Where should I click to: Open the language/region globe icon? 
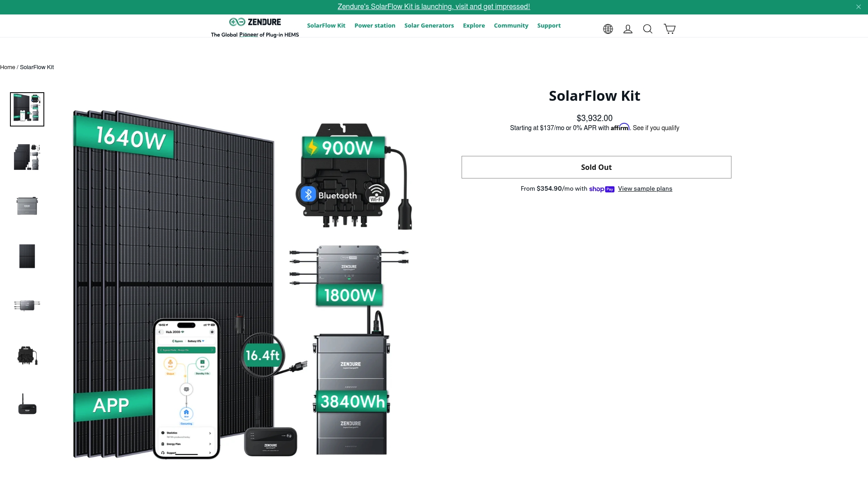(608, 29)
